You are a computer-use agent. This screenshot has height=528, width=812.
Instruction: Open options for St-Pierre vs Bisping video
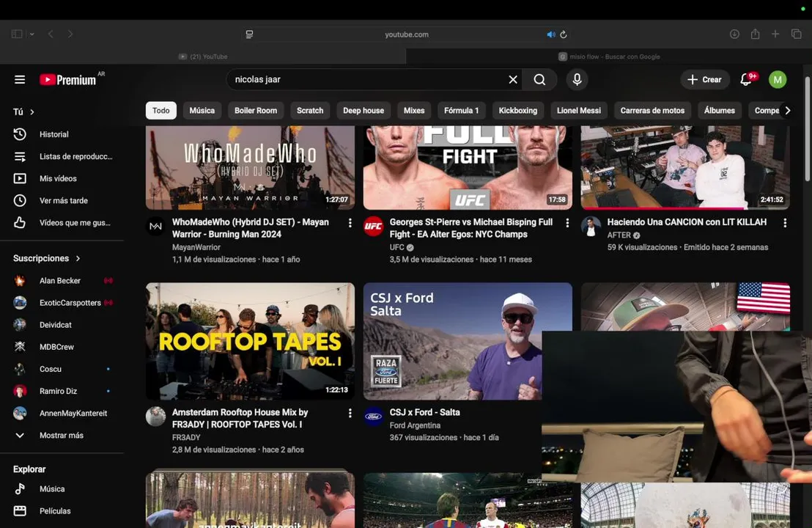567,223
